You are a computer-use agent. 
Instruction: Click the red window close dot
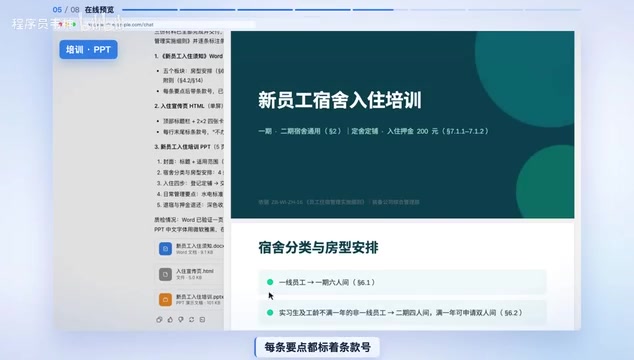[61, 25]
